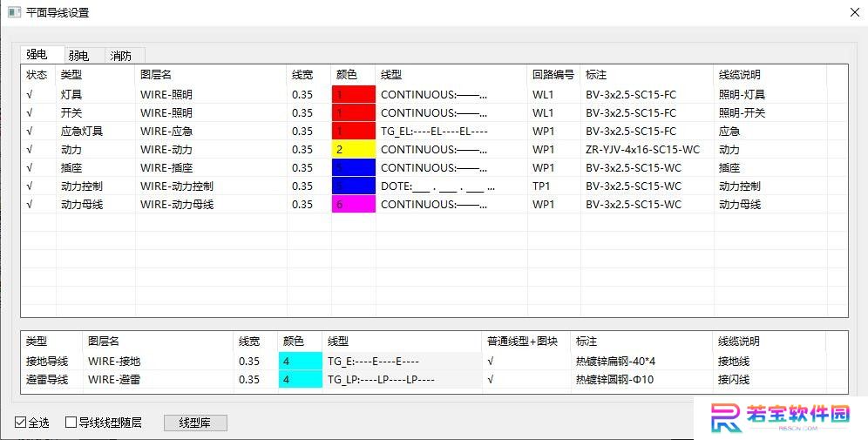Pick the blue color swatch for 插座
Image resolution: width=868 pixels, height=440 pixels.
tap(353, 167)
